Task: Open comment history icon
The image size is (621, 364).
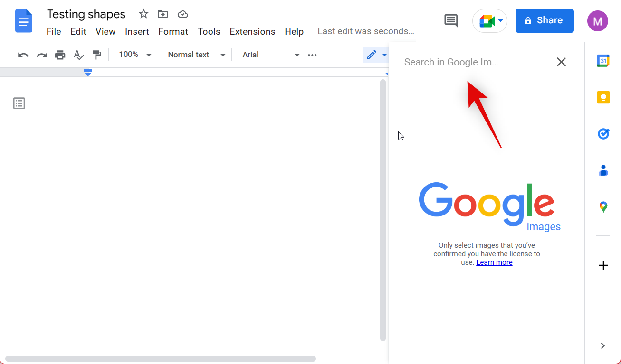Action: 451,20
